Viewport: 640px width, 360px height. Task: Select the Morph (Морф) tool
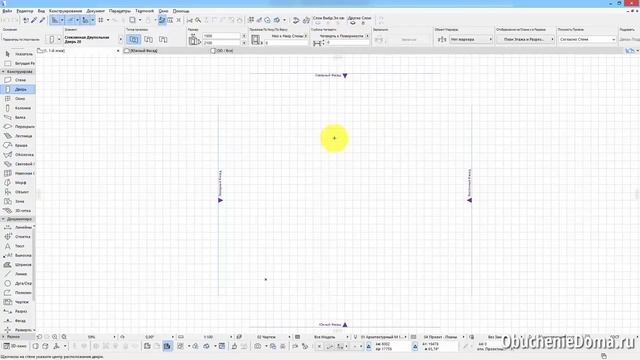point(18,182)
